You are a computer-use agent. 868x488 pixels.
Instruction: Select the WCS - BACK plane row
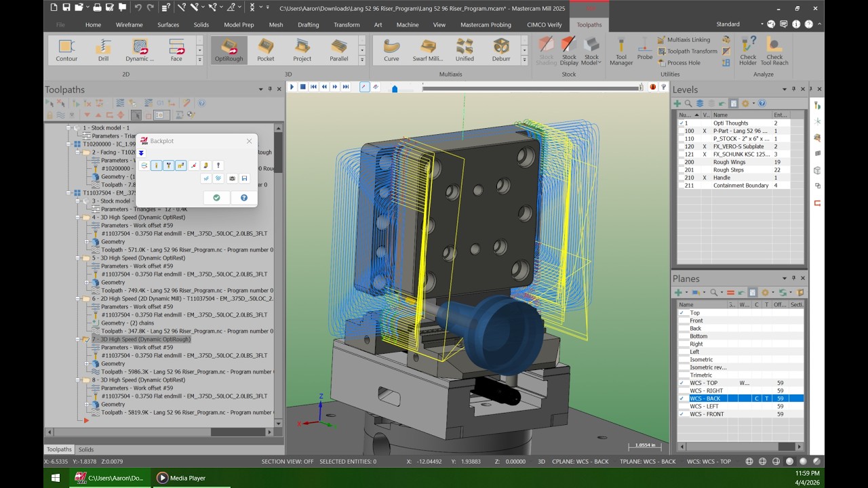click(741, 399)
